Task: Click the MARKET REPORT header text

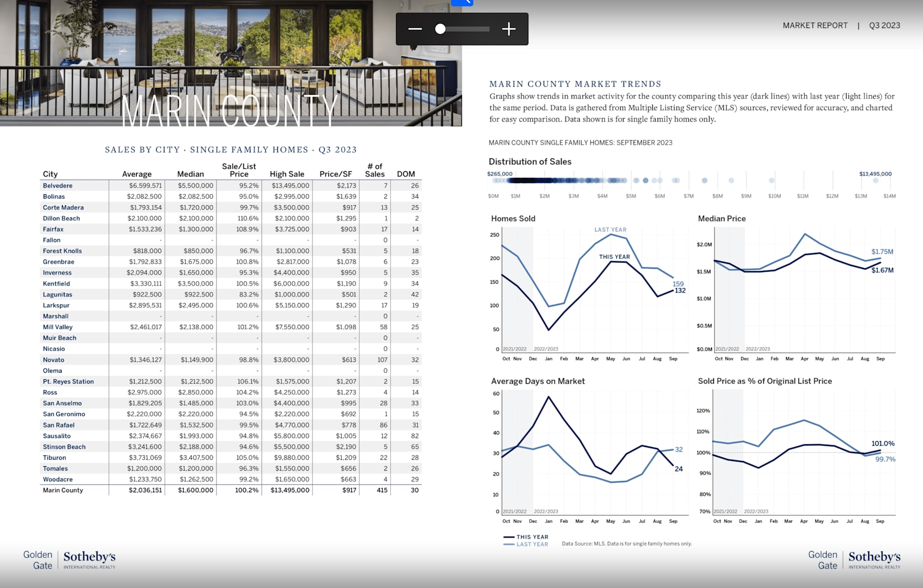Action: click(815, 25)
